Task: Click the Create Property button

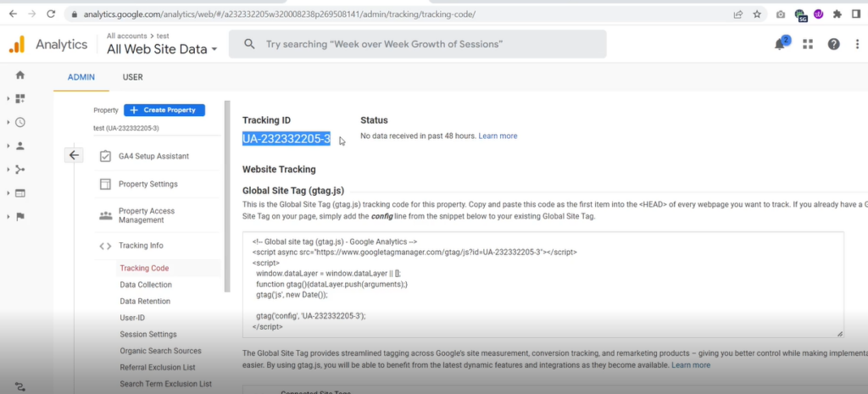Action: pyautogui.click(x=164, y=110)
